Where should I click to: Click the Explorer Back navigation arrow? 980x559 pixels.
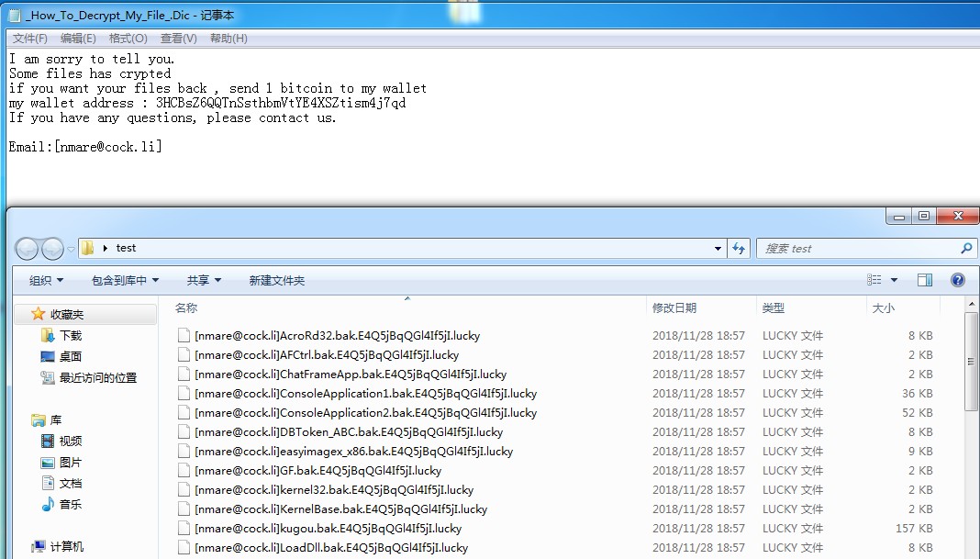[27, 249]
